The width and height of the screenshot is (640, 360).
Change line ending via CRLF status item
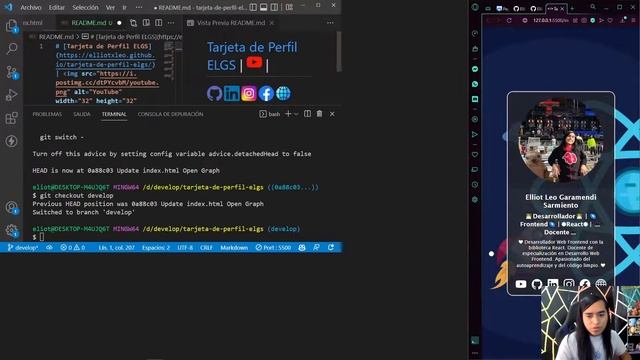[206, 247]
